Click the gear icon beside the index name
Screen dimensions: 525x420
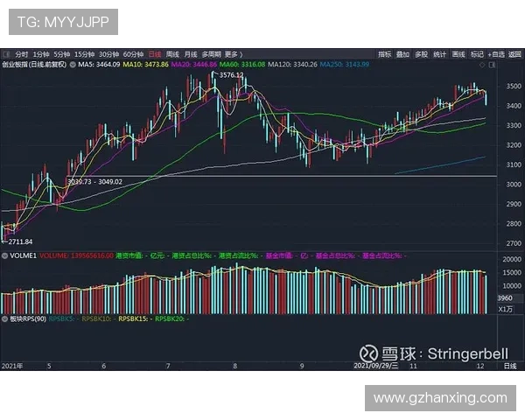click(71, 64)
